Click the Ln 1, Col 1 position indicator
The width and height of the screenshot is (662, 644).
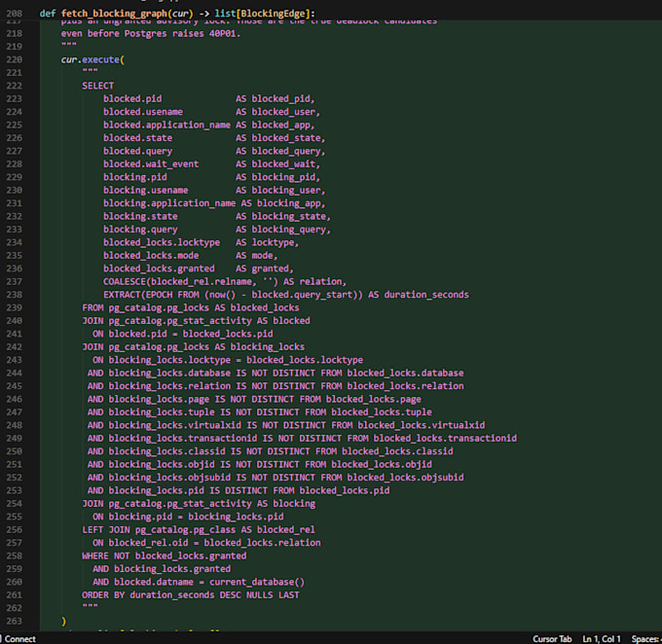602,639
